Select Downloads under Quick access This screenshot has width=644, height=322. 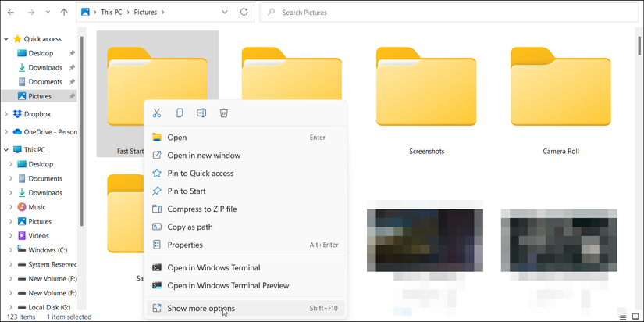pos(45,68)
